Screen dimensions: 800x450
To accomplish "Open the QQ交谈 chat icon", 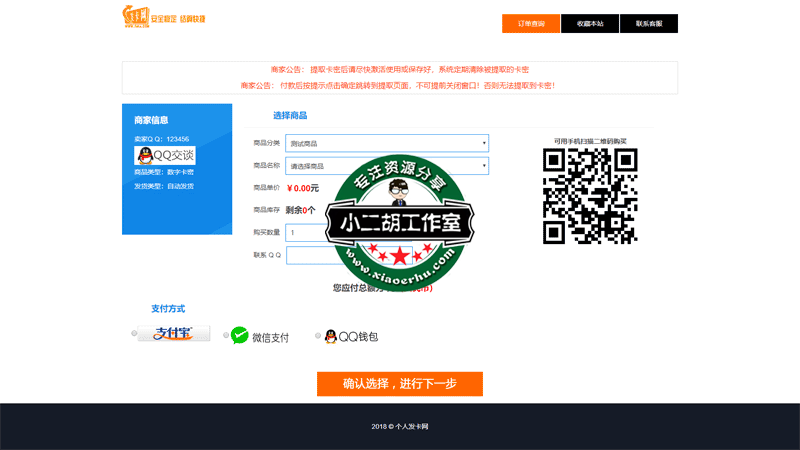I will click(x=165, y=155).
